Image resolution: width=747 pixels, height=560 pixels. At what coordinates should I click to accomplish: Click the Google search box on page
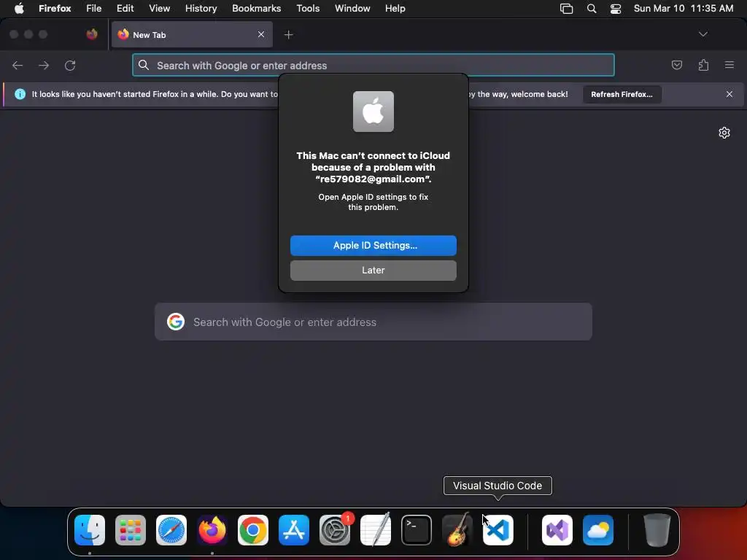tap(373, 322)
